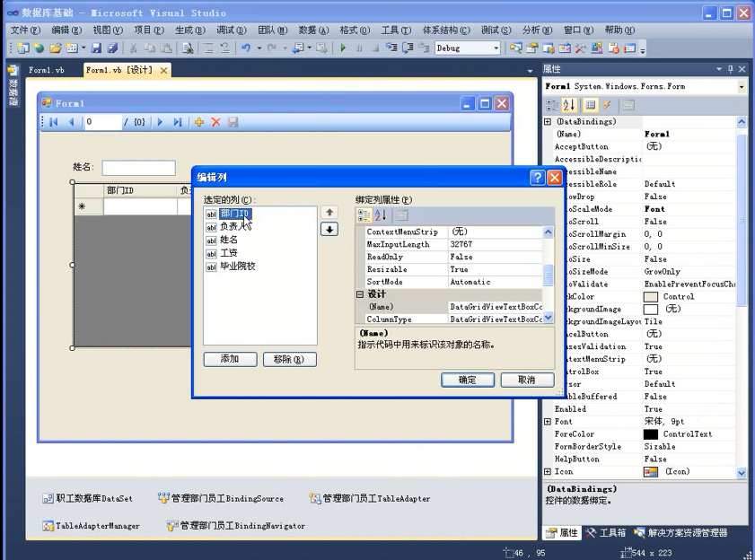Click the 确定 button
Image resolution: width=755 pixels, height=560 pixels.
tap(468, 380)
